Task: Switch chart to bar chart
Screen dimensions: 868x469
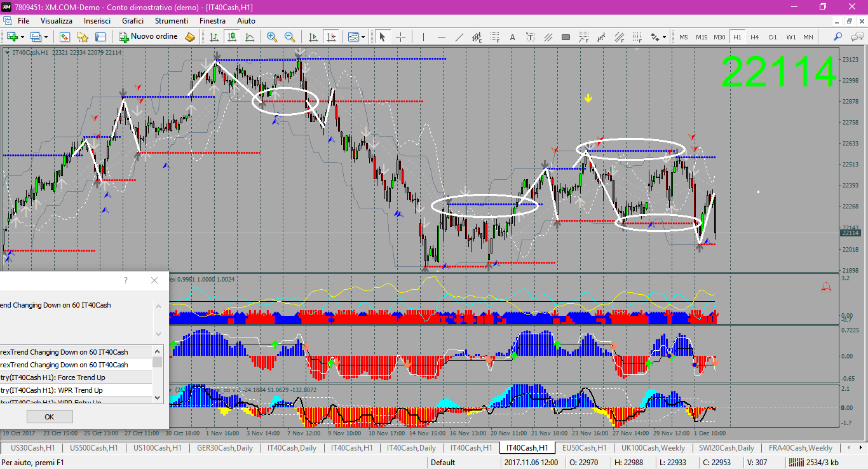Action: pyautogui.click(x=214, y=37)
